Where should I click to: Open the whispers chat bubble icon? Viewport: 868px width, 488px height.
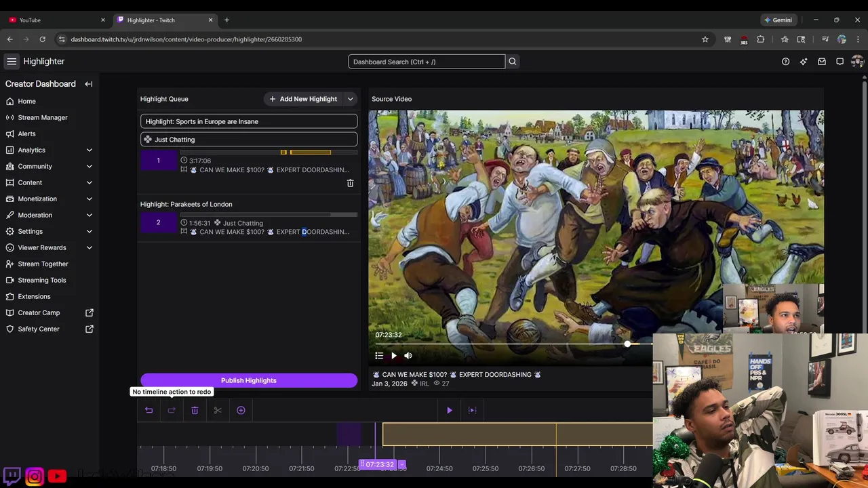click(x=840, y=62)
